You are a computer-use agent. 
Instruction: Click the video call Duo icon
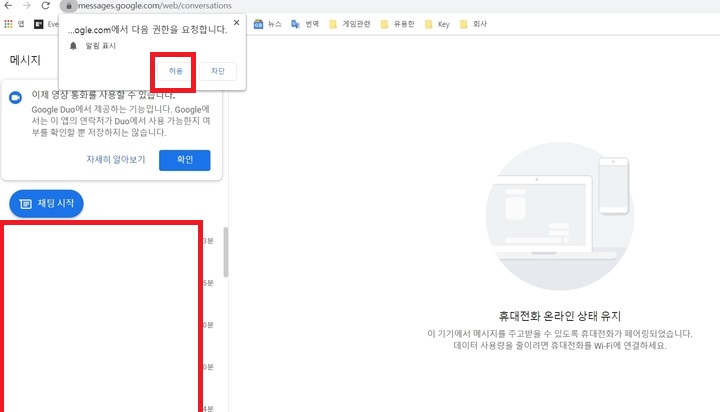16,98
